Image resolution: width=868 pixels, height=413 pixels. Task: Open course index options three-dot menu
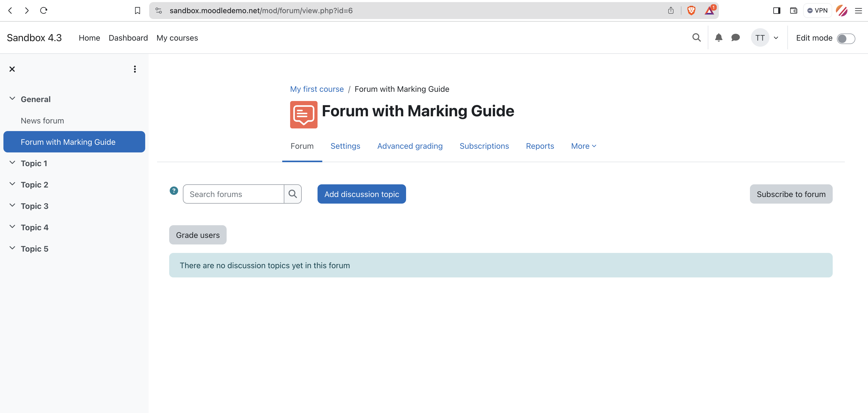(x=135, y=69)
